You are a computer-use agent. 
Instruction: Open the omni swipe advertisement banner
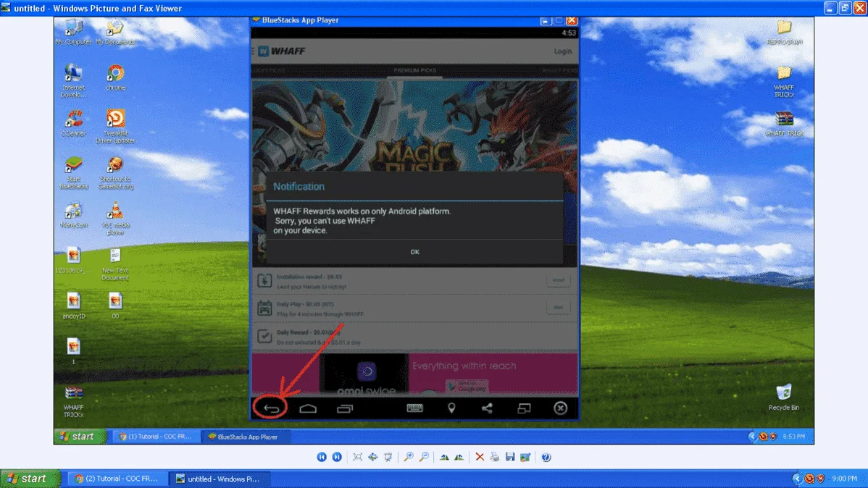pos(414,374)
